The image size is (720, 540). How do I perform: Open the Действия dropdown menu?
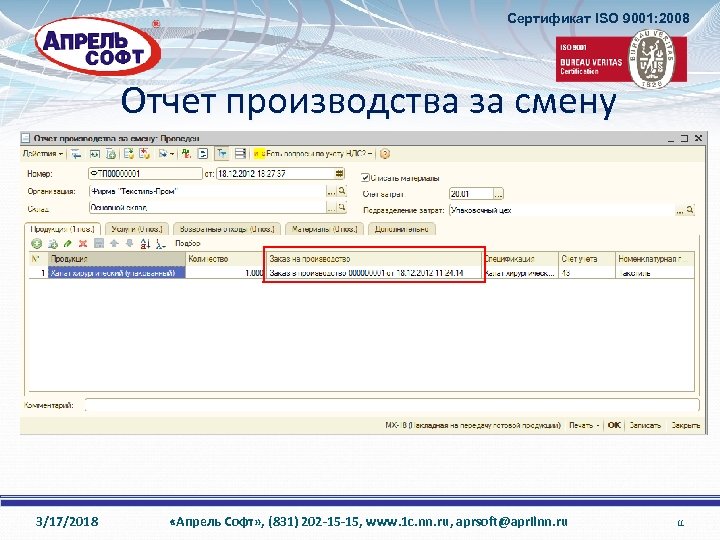(43, 154)
